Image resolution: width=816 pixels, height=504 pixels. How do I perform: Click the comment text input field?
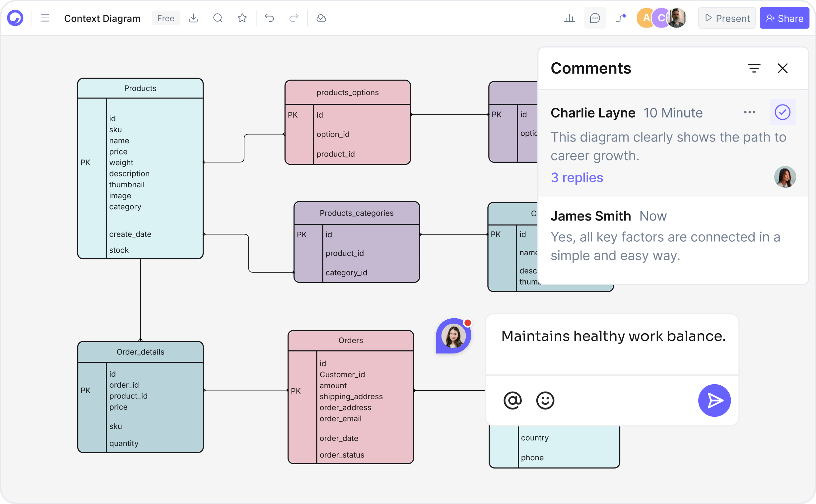coord(612,344)
